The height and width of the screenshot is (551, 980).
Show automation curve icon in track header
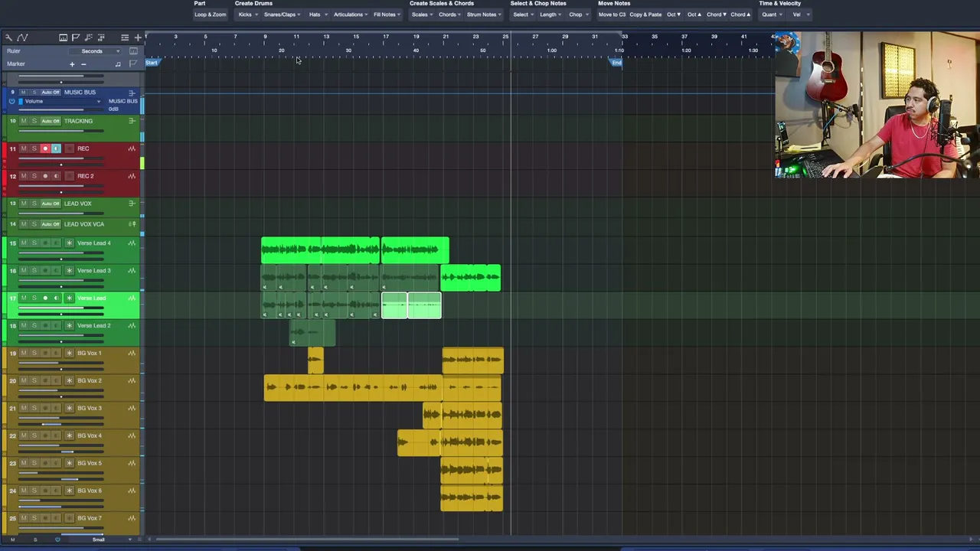22,37
